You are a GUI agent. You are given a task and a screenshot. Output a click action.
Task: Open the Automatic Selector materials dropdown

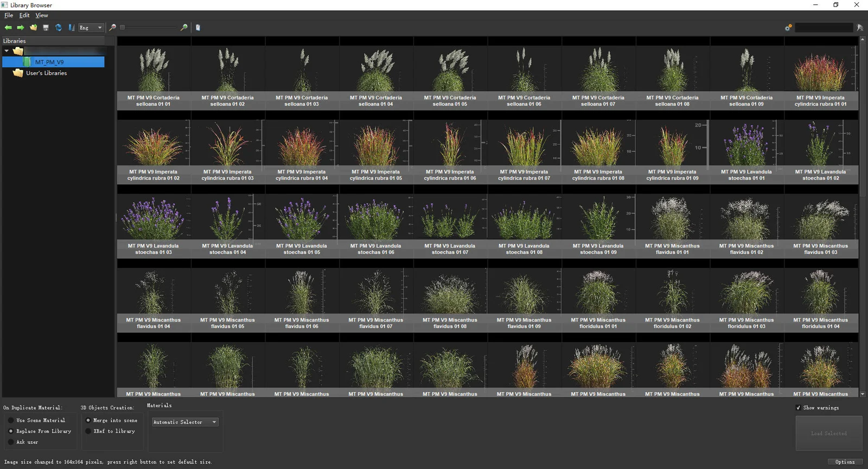[x=185, y=422]
